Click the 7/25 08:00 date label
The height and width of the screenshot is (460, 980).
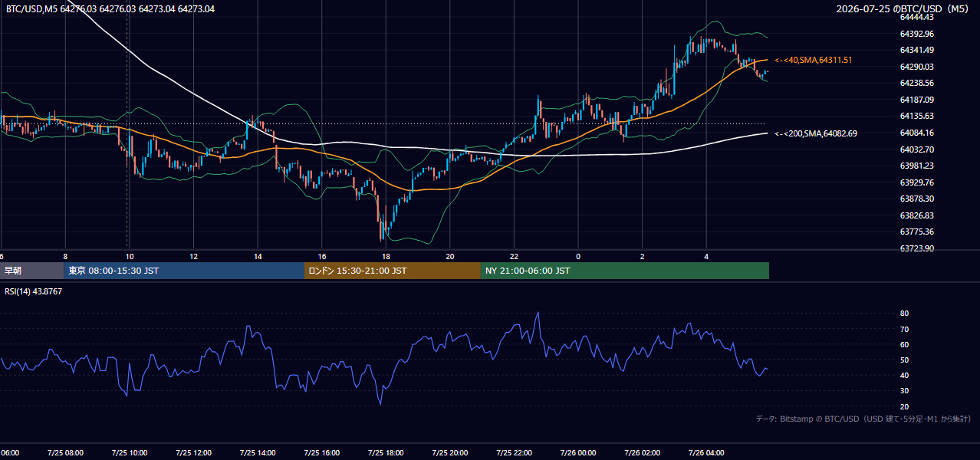pos(65,453)
